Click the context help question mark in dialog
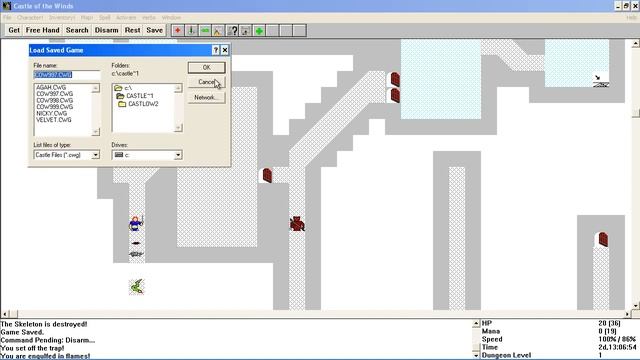The width and height of the screenshot is (640, 360). 216,50
